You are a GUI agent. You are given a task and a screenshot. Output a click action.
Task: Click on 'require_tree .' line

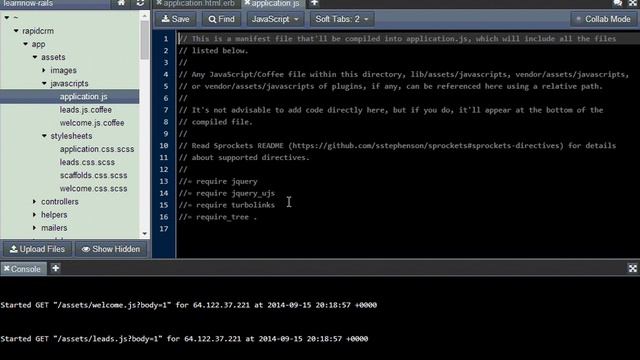(218, 217)
